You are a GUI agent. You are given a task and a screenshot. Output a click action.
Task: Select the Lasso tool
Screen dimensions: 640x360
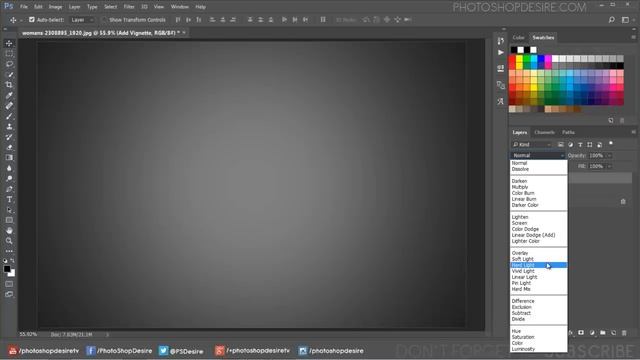(9, 64)
